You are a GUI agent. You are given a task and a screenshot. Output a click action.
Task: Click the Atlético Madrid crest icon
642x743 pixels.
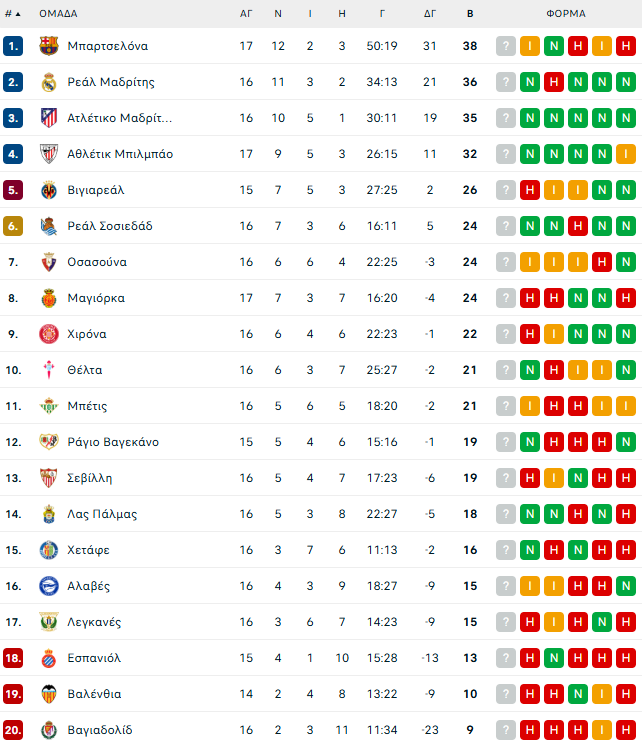coord(48,118)
